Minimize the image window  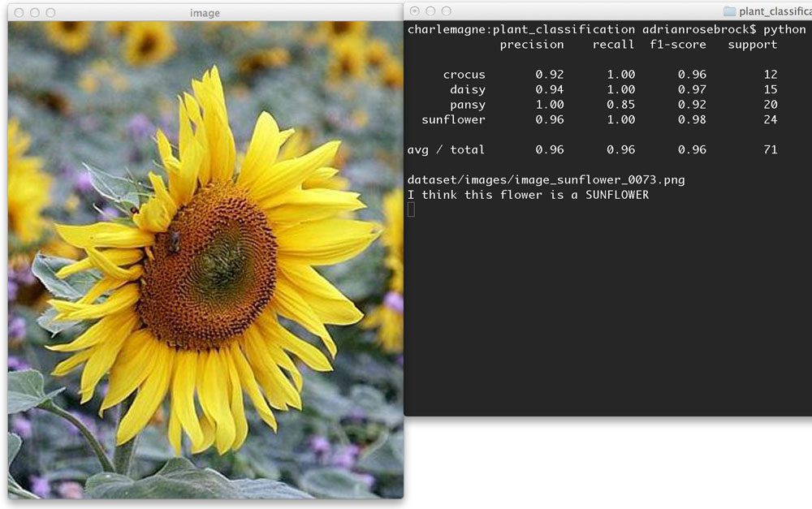[35, 12]
